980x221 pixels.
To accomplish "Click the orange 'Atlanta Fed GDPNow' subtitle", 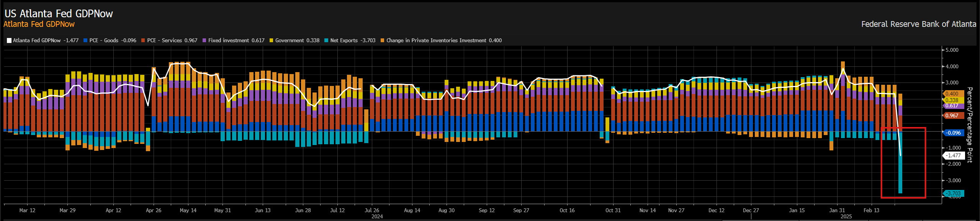I will (39, 24).
